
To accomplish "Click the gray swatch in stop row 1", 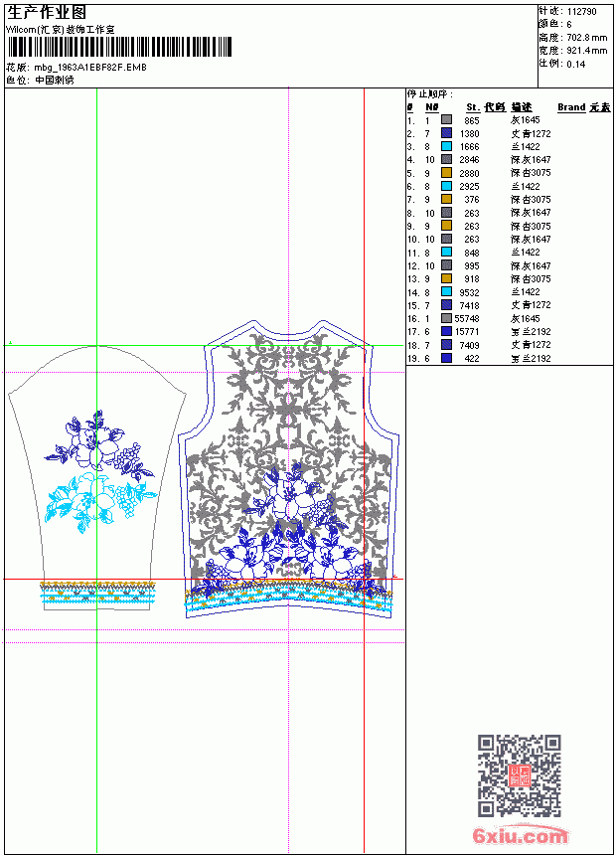I will click(446, 120).
